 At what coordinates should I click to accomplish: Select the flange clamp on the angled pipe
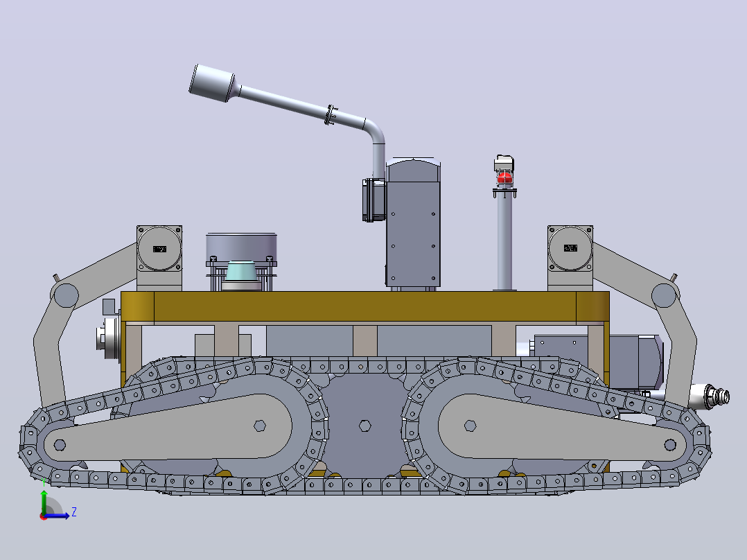point(331,115)
